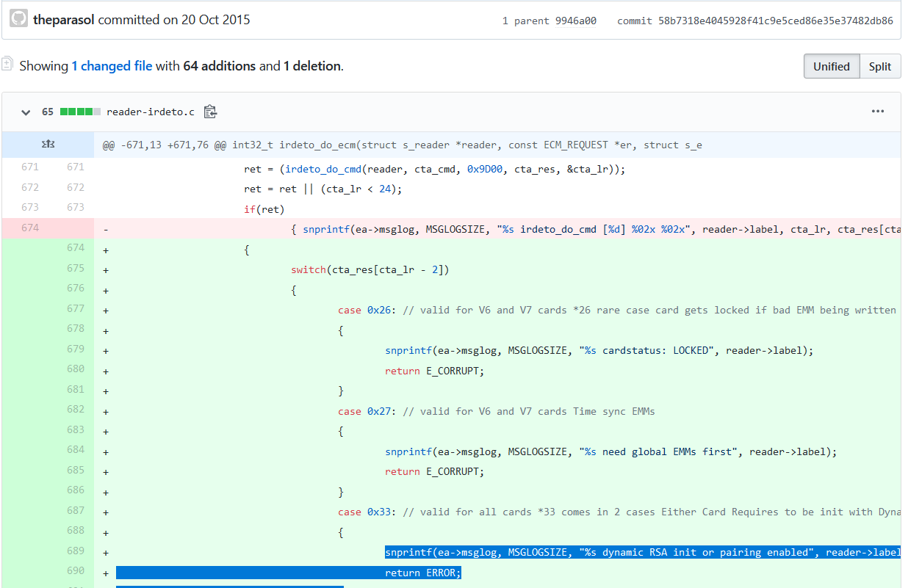Click the first 'return E_CORRUPT;' on line 680
The image size is (908, 588).
click(435, 371)
